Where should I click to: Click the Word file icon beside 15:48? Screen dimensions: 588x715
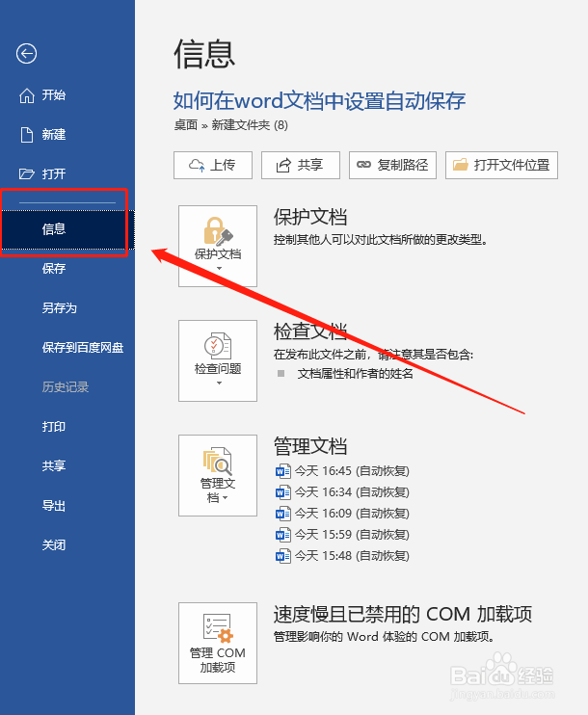[283, 556]
